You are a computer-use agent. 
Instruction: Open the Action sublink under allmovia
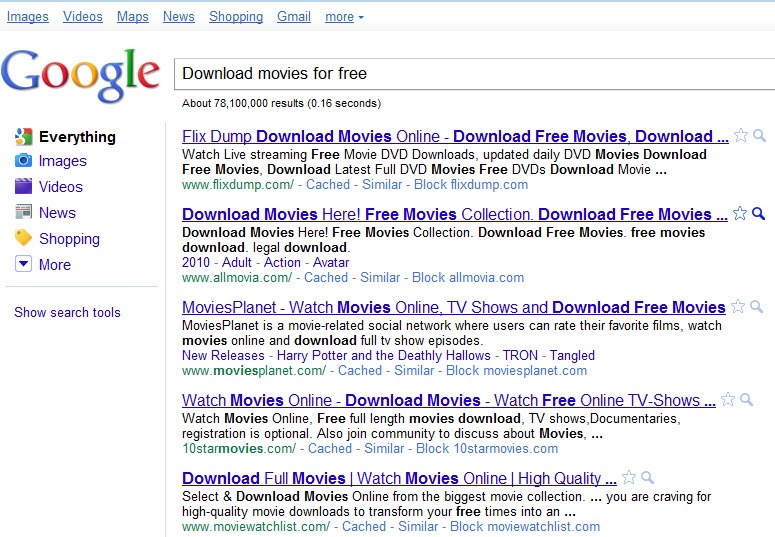click(x=282, y=263)
